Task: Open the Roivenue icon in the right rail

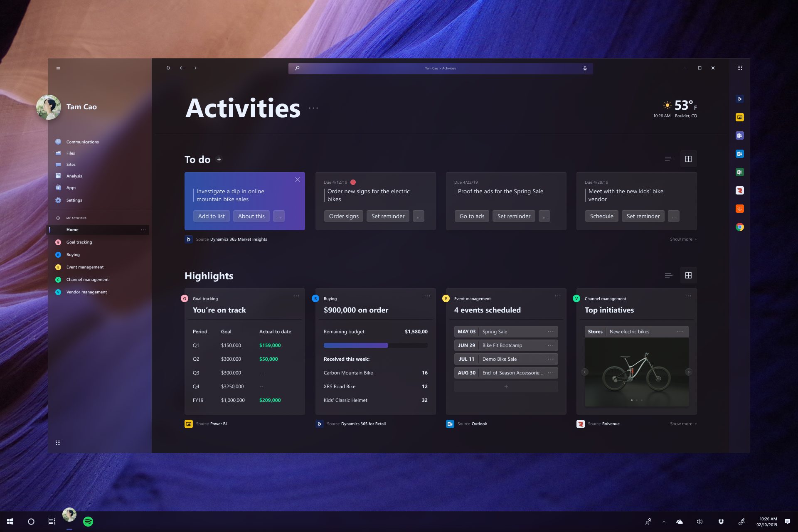Action: click(740, 190)
